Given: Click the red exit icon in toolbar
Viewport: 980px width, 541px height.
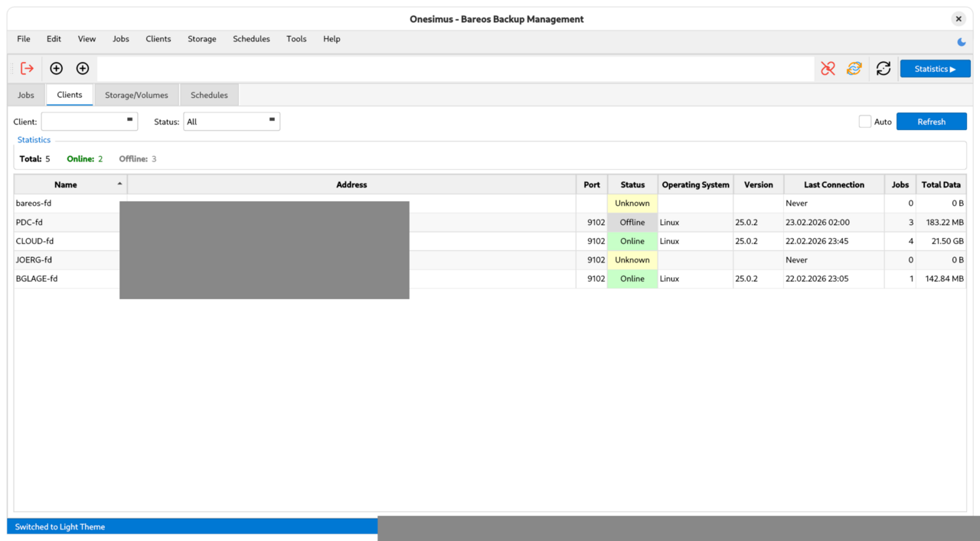Looking at the screenshot, I should pyautogui.click(x=27, y=69).
